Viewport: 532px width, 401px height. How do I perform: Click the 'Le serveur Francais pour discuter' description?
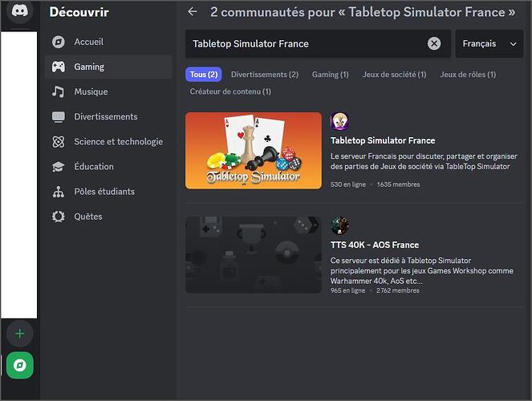pyautogui.click(x=424, y=161)
